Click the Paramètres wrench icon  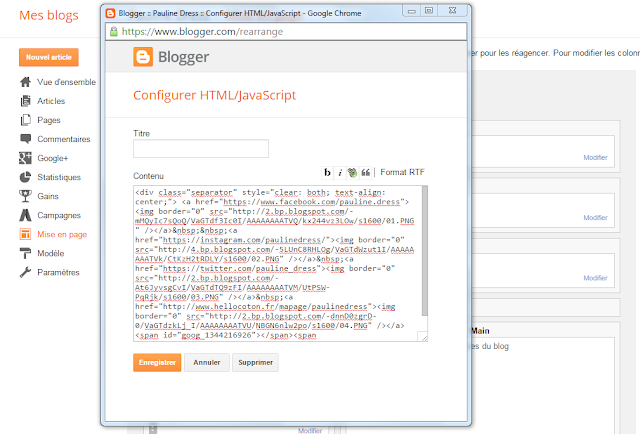[26, 272]
